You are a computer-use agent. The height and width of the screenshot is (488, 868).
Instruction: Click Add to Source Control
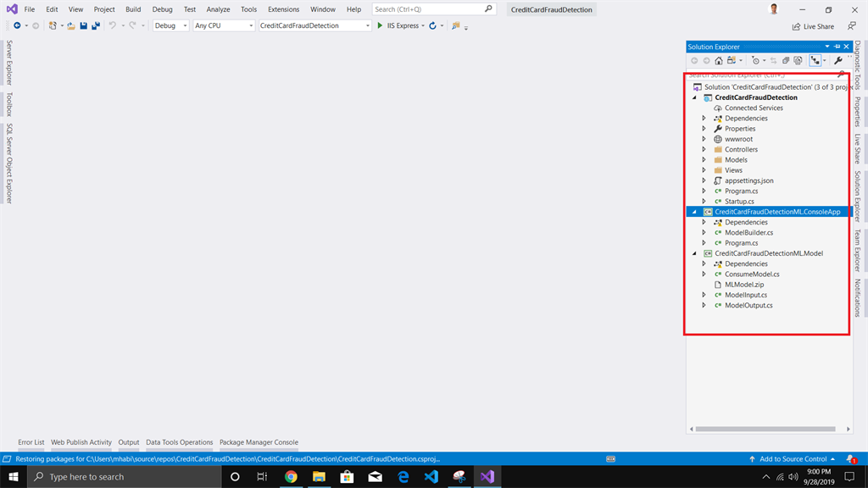click(x=793, y=458)
